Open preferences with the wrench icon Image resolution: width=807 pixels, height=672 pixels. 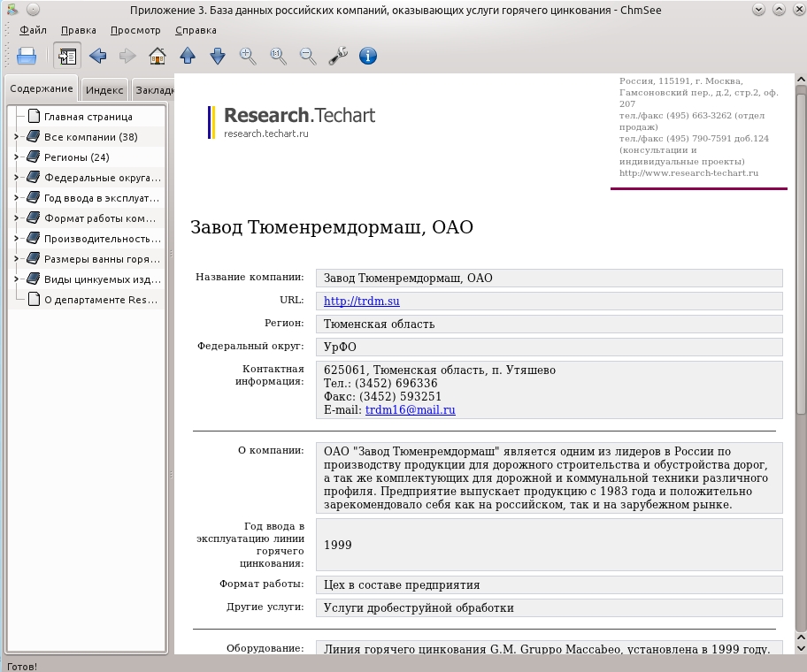coord(338,56)
